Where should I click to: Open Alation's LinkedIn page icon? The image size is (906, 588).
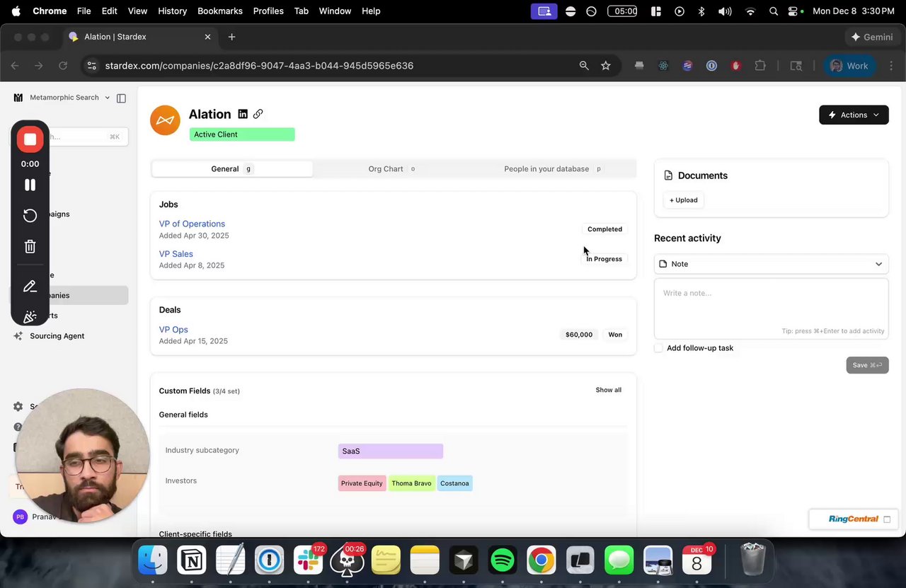[x=243, y=114]
